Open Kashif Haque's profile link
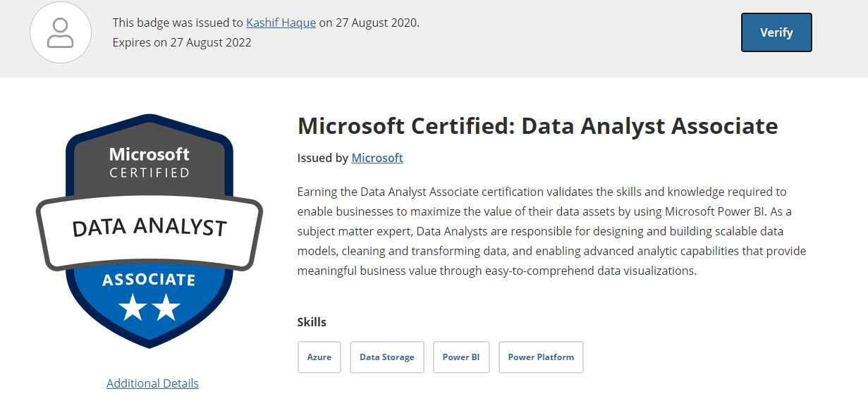The height and width of the screenshot is (408, 868). tap(281, 23)
